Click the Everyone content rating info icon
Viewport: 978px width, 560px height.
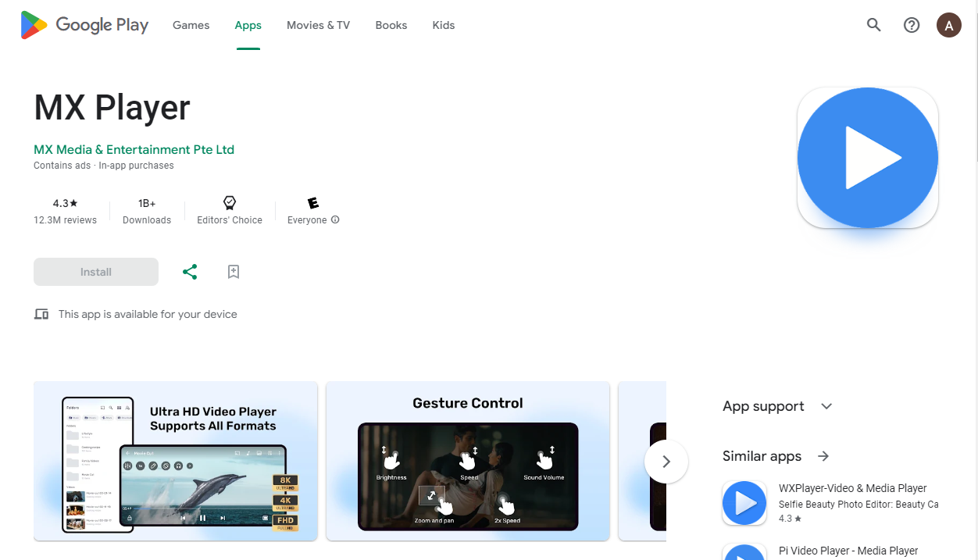[335, 219]
